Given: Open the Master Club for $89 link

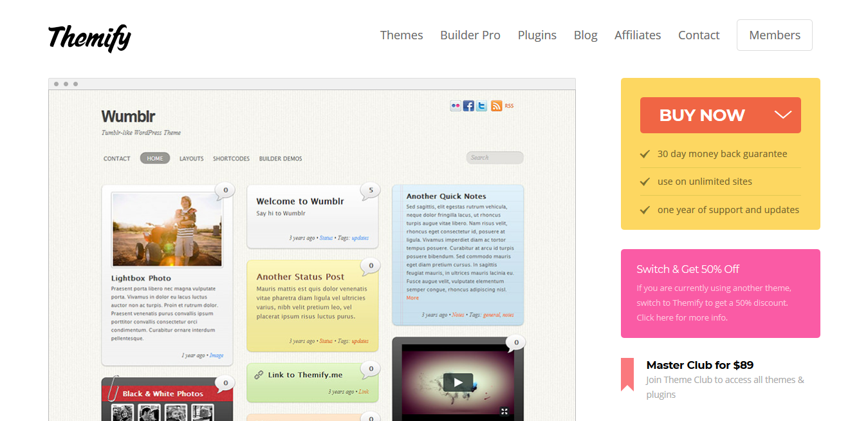Looking at the screenshot, I should (700, 365).
